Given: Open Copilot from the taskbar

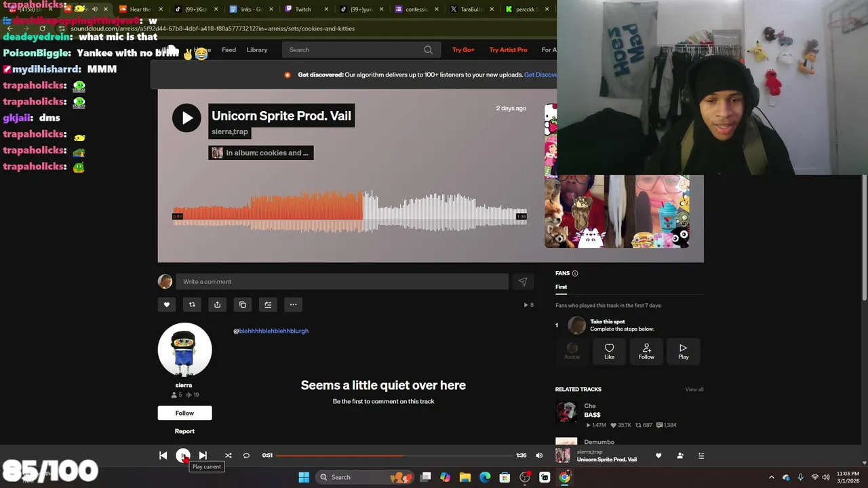Looking at the screenshot, I should tap(445, 477).
